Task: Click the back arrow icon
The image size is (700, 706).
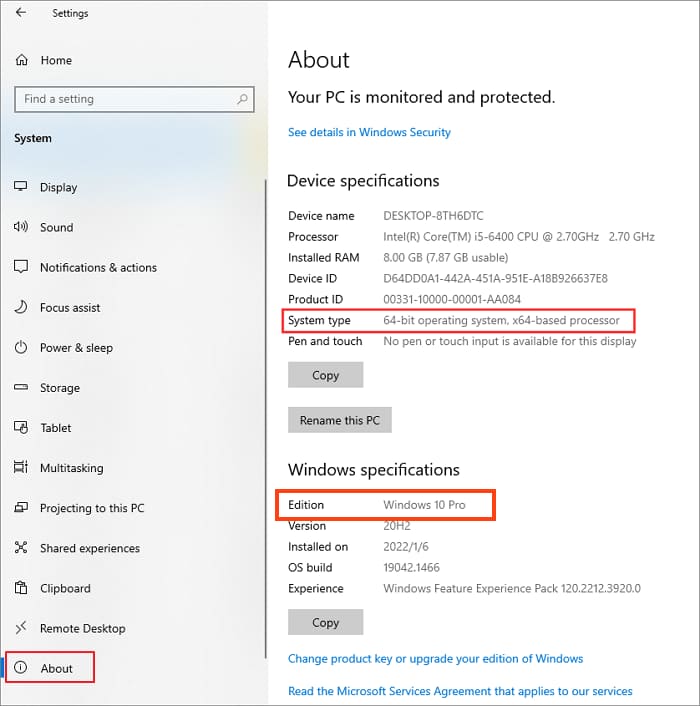Action: 22,13
